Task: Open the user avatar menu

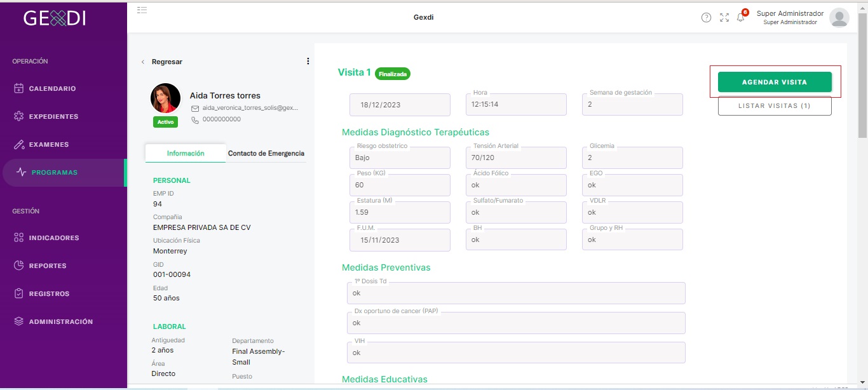Action: [x=839, y=18]
